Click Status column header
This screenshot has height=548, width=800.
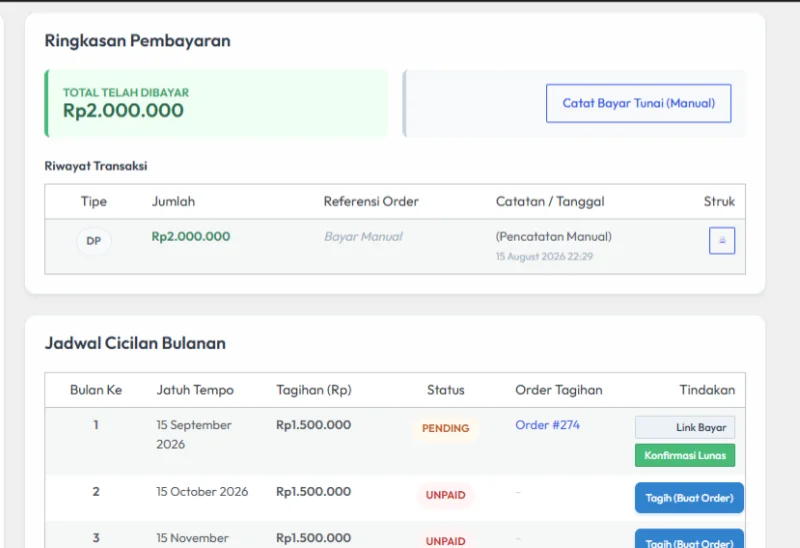[x=445, y=390]
